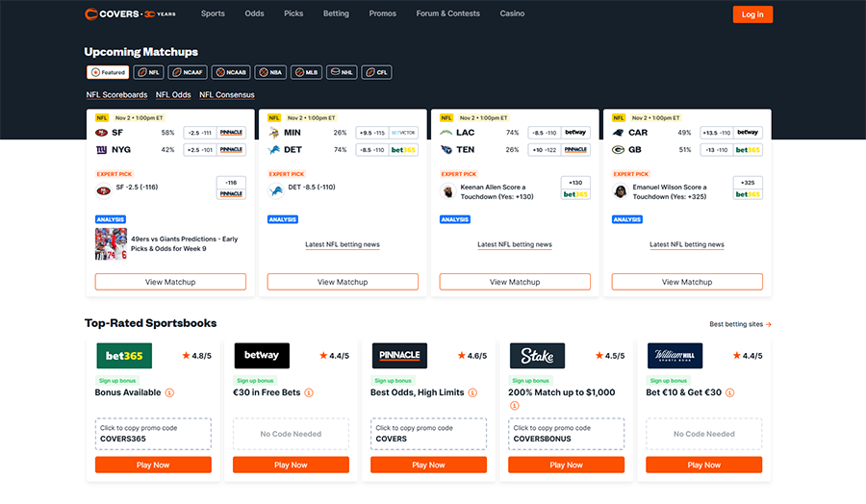Select the NHL matchups filter
Viewport: 866px width, 504px height.
[342, 72]
